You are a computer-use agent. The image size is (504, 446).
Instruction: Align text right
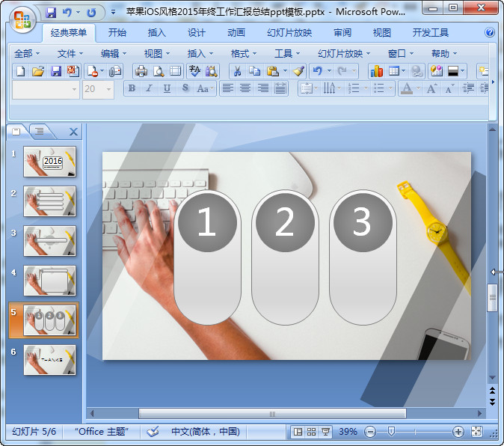pyautogui.click(x=263, y=88)
